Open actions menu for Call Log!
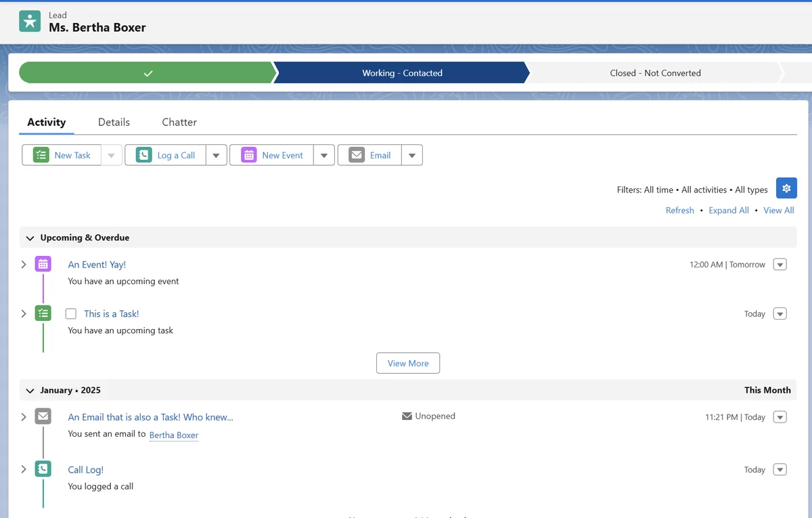 [780, 469]
